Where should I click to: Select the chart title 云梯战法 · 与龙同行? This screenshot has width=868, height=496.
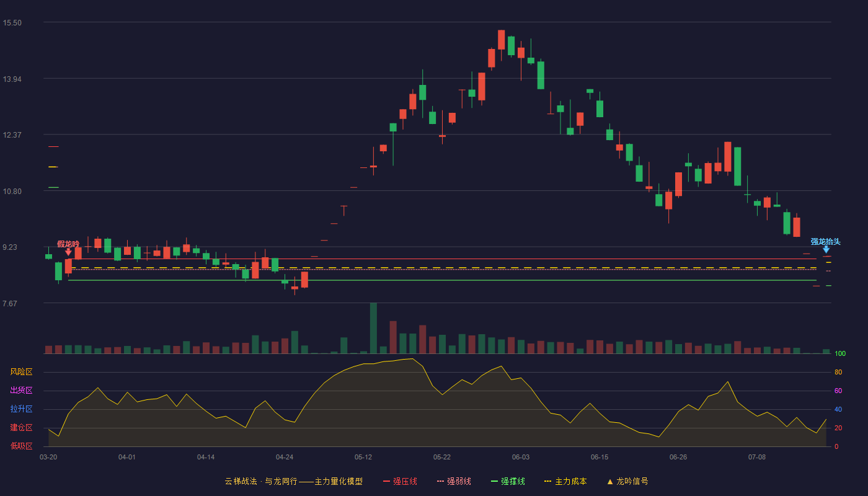pyautogui.click(x=261, y=481)
